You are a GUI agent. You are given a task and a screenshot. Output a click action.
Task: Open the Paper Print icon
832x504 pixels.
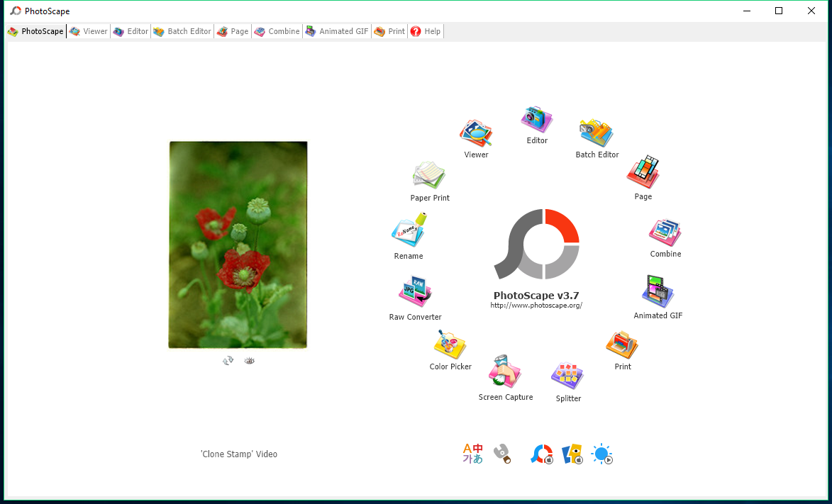429,176
